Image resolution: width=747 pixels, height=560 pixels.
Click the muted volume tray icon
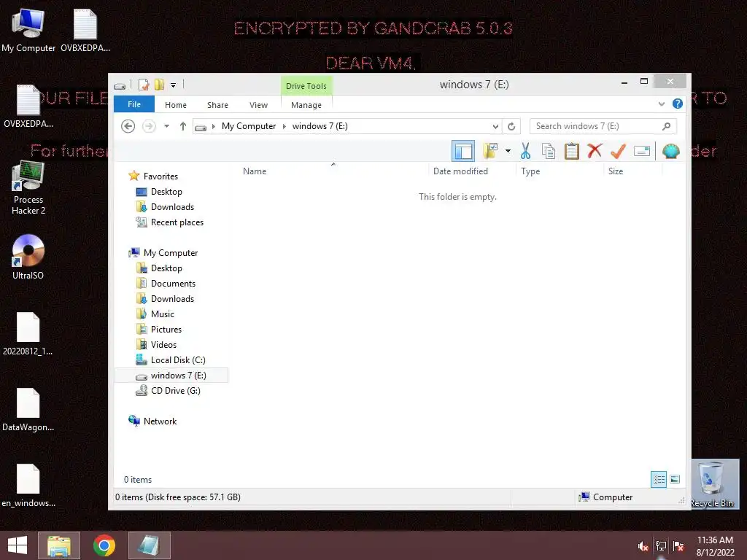click(643, 546)
